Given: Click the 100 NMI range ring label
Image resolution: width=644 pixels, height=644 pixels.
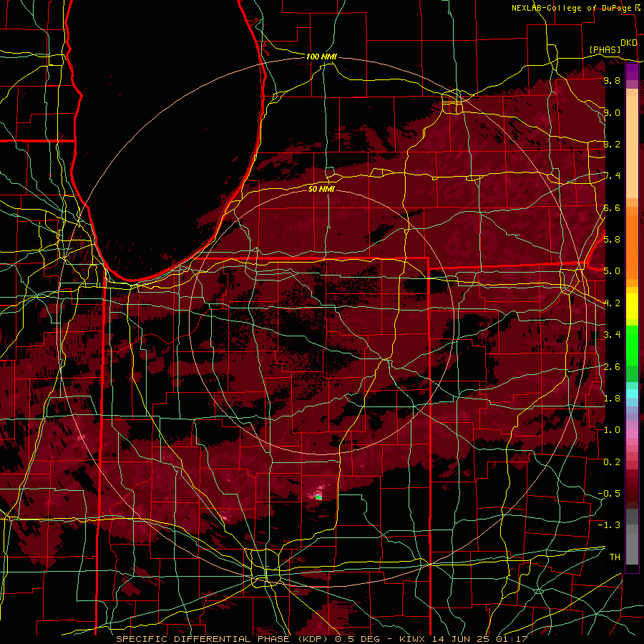Looking at the screenshot, I should click(x=321, y=57).
